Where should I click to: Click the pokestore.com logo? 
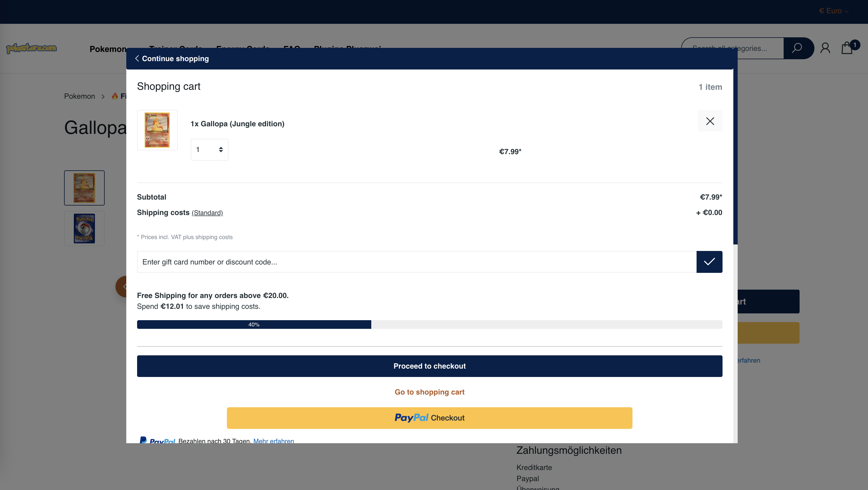(31, 48)
